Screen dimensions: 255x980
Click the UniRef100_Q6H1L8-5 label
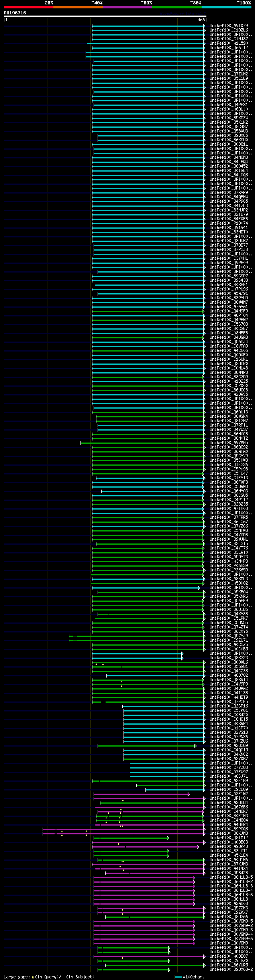click(231, 877)
